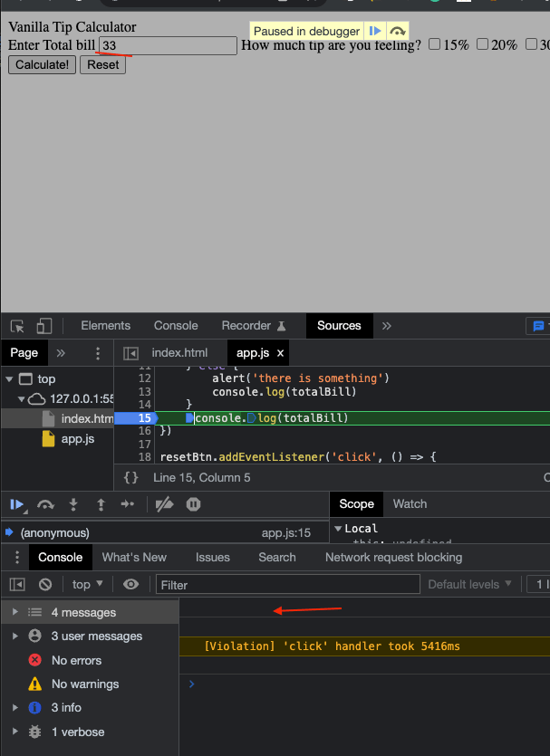
Task: Open the Elements tab
Action: [106, 326]
